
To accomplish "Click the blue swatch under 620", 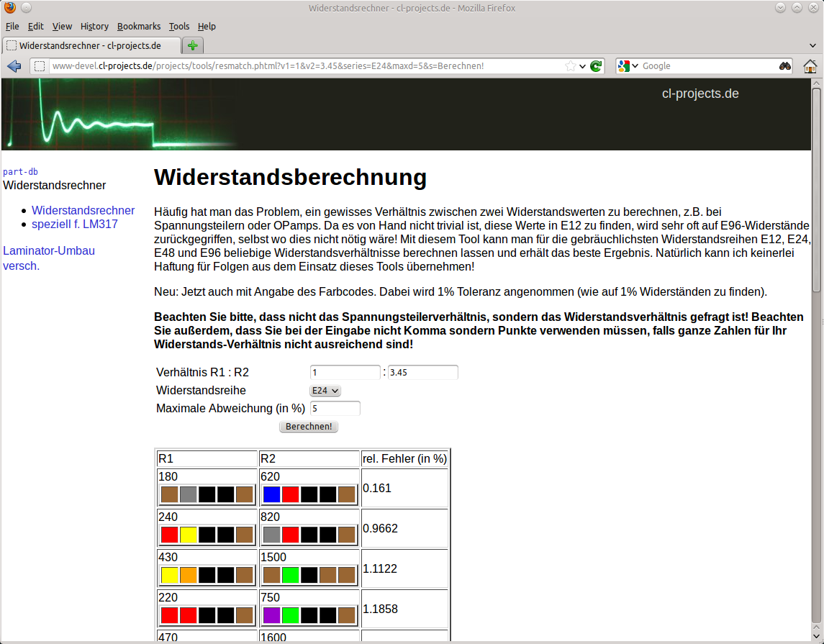I will pyautogui.click(x=272, y=494).
